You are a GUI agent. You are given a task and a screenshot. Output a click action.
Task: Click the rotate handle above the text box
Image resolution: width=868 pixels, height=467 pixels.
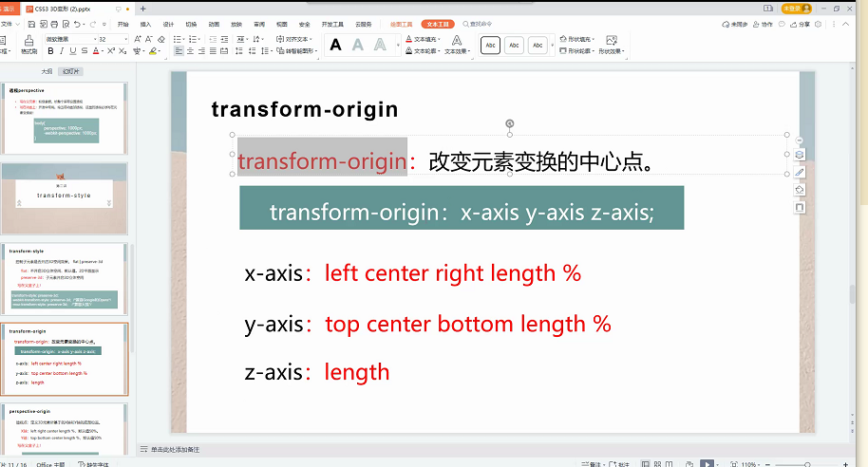click(x=509, y=123)
